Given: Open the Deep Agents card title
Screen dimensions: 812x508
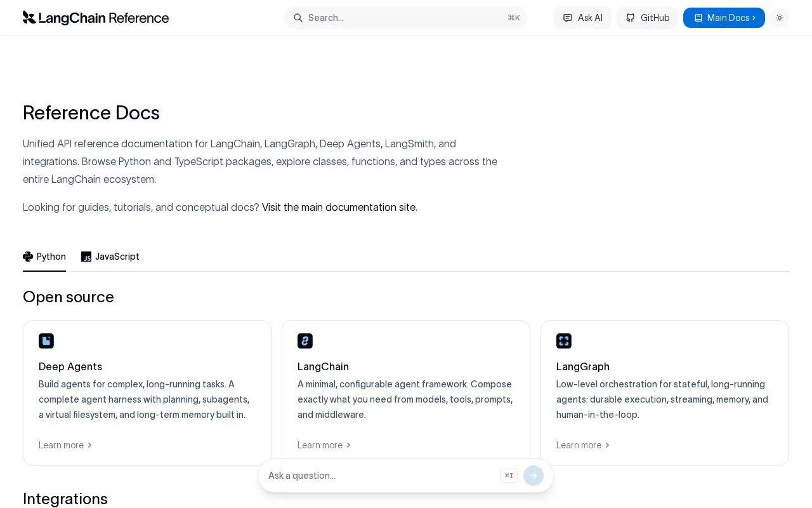Looking at the screenshot, I should pos(70,366).
